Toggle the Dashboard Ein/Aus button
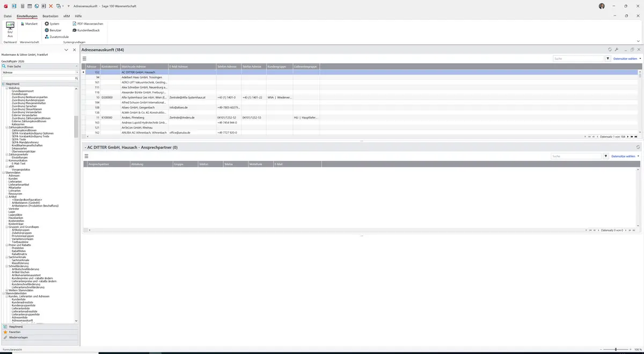 pos(10,29)
